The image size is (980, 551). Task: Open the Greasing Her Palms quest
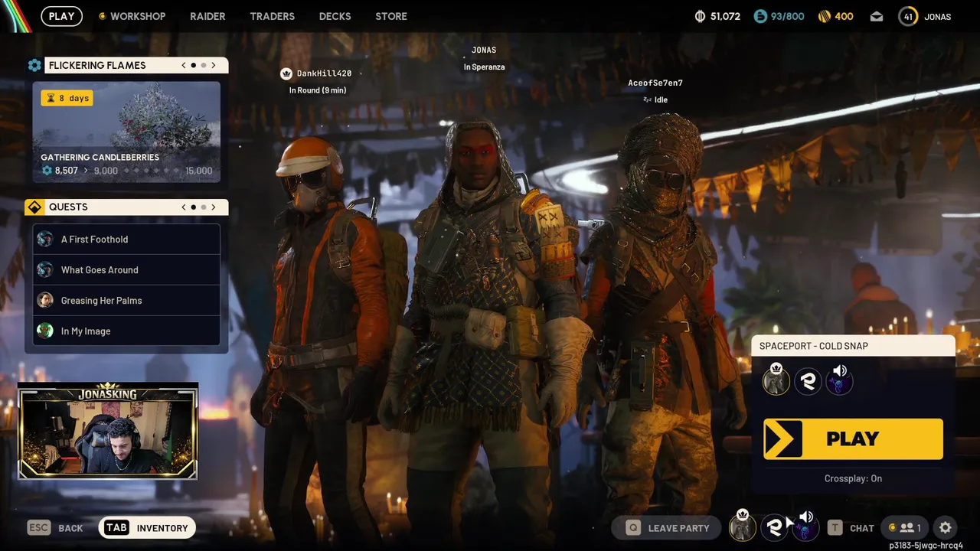[126, 300]
